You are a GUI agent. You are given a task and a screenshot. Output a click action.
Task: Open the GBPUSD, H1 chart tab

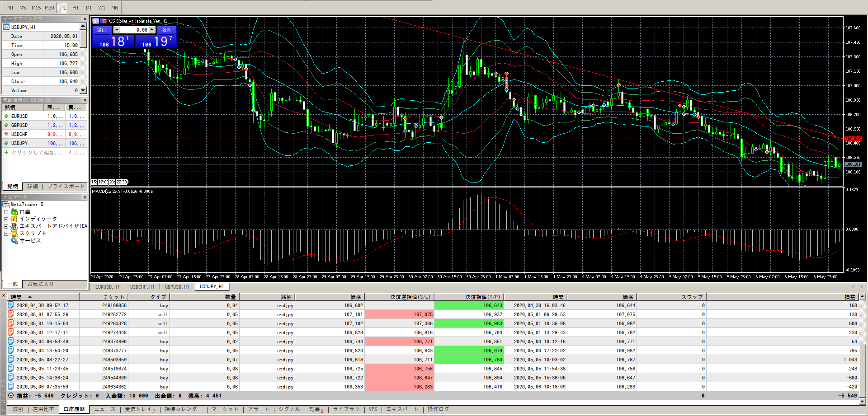pos(177,287)
